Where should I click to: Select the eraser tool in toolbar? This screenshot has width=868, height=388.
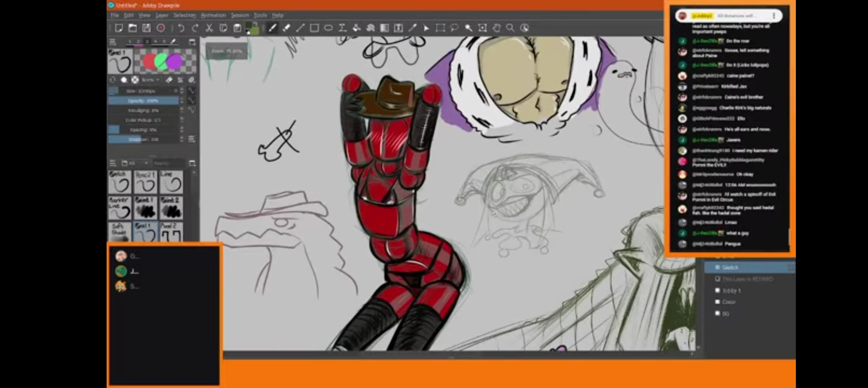[x=286, y=28]
